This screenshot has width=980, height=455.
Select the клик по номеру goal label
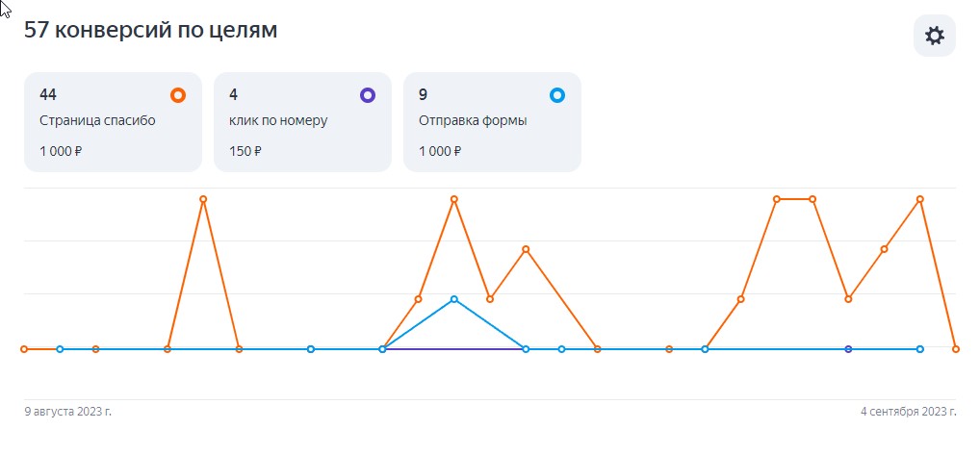pyautogui.click(x=279, y=121)
